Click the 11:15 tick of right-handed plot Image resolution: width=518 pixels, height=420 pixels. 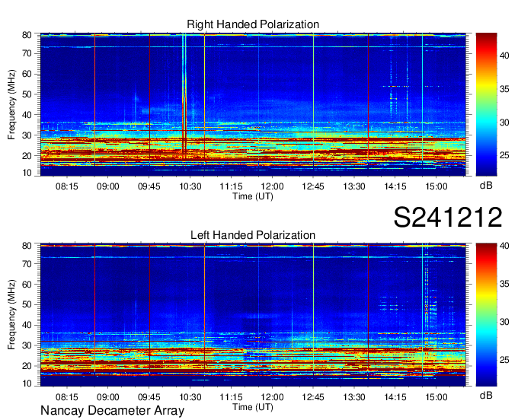pos(231,186)
